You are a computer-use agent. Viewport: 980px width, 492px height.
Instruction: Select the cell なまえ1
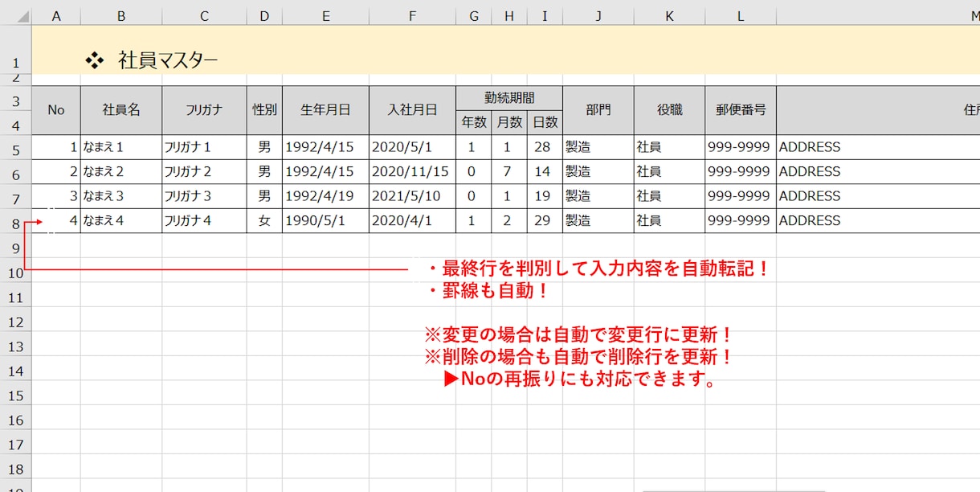tap(121, 147)
